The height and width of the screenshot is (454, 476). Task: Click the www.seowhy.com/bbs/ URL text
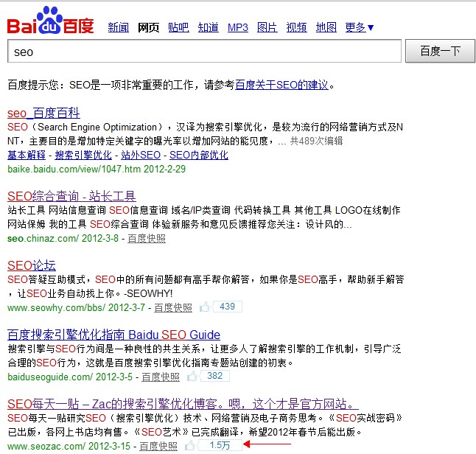click(x=57, y=307)
